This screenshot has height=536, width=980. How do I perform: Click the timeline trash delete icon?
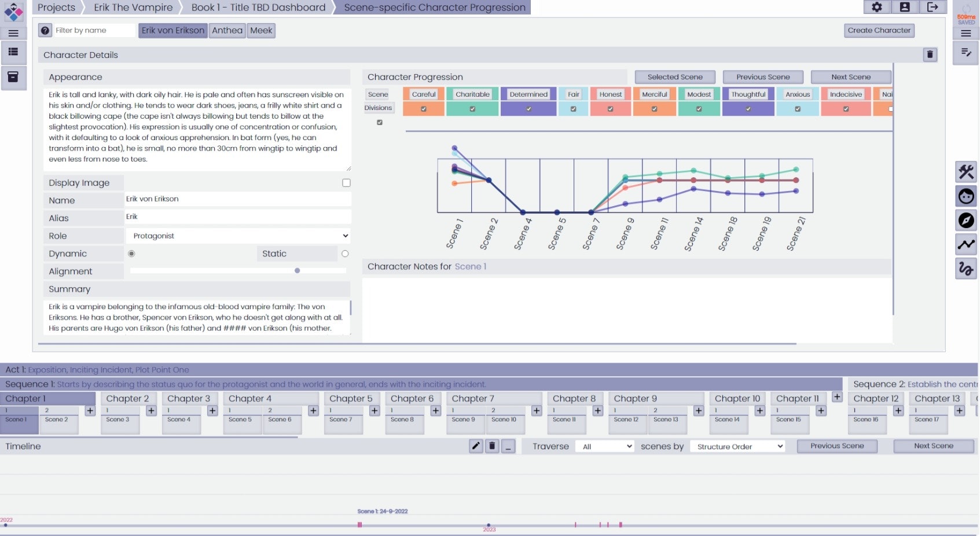(x=492, y=446)
